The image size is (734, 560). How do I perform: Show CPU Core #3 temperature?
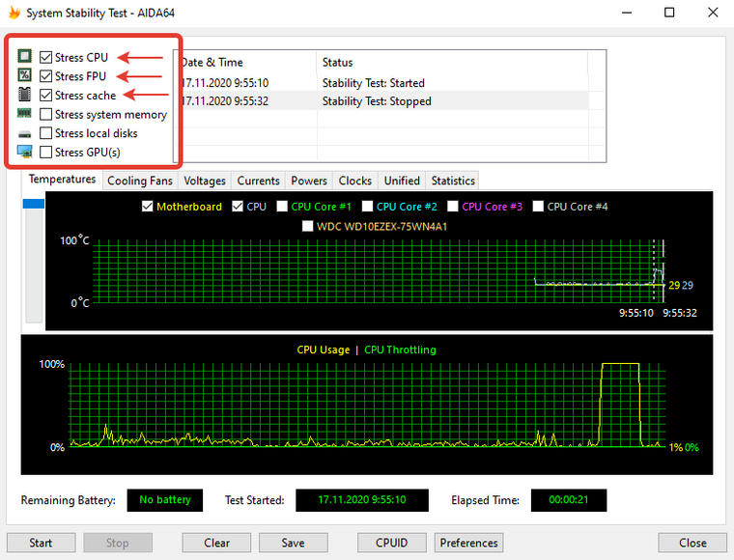pos(453,207)
